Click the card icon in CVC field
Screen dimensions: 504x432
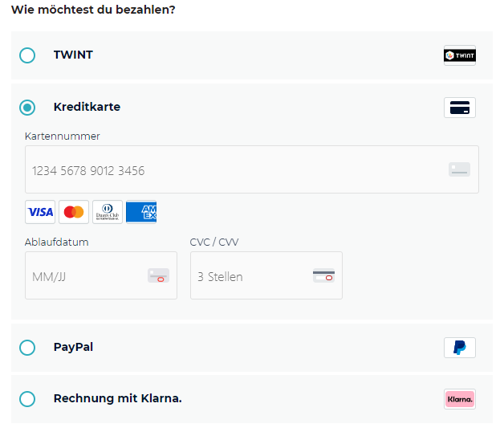click(x=323, y=275)
